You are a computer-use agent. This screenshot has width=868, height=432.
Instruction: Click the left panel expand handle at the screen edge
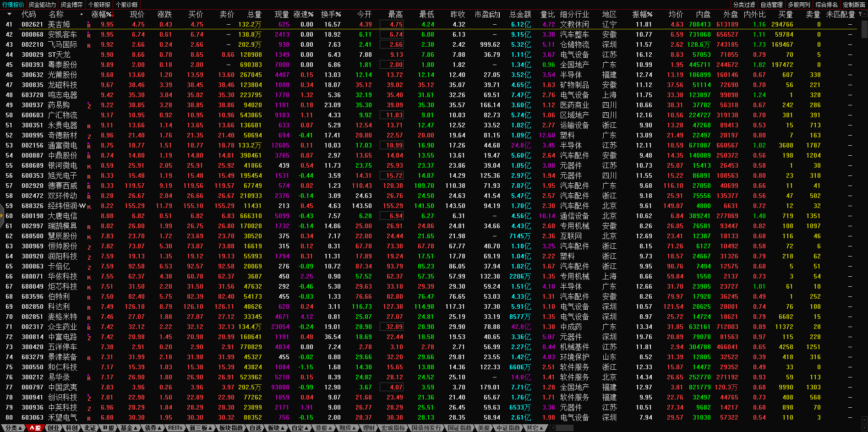pyautogui.click(x=2, y=216)
